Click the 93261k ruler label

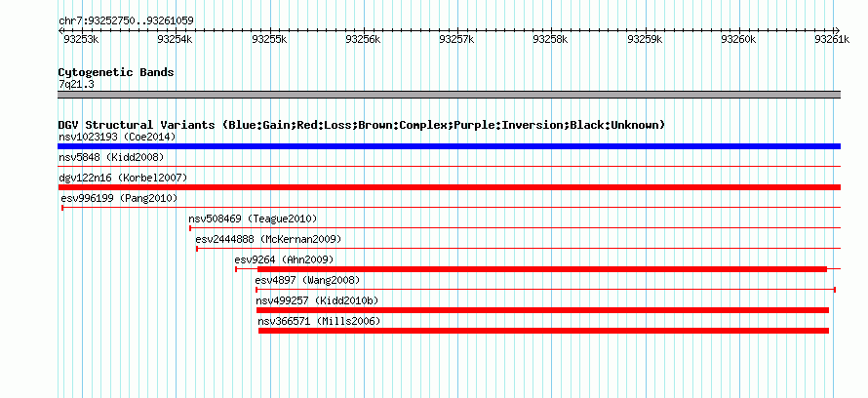(832, 39)
